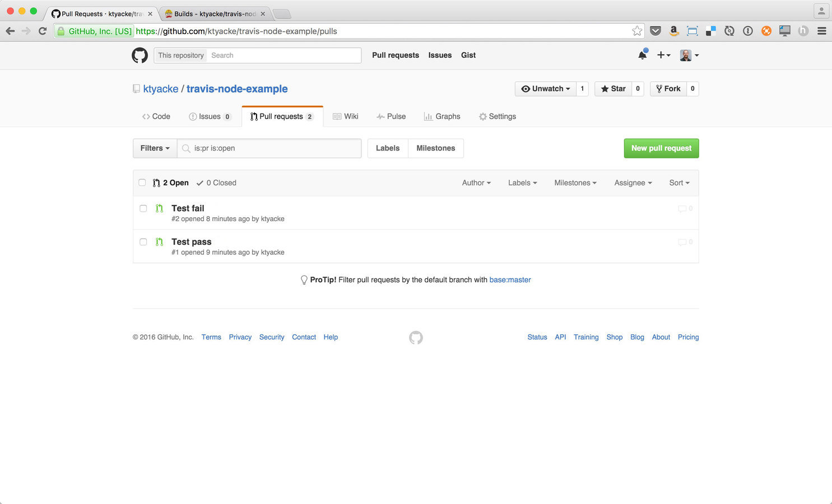Tick the select-all pull requests checkbox
This screenshot has width=832, height=504.
pyautogui.click(x=142, y=183)
